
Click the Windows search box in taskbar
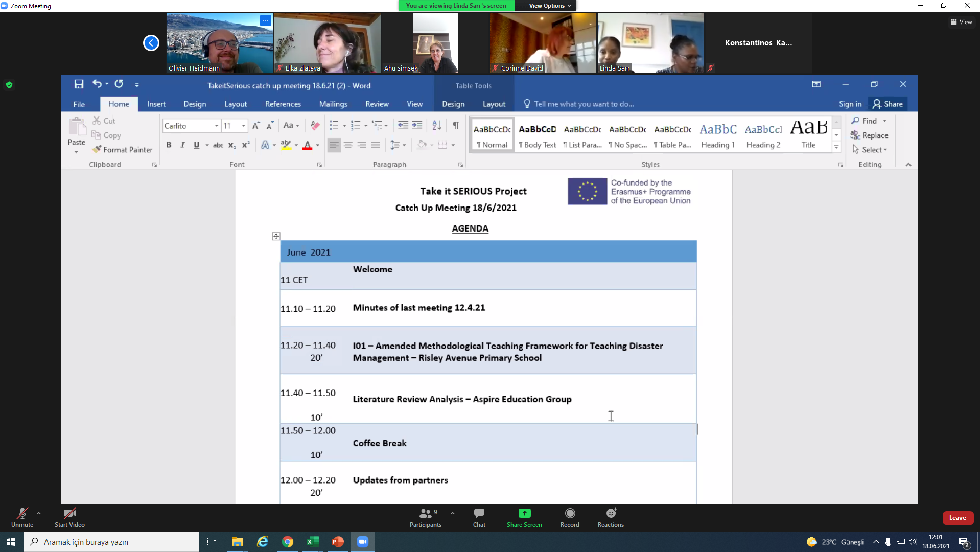point(111,542)
